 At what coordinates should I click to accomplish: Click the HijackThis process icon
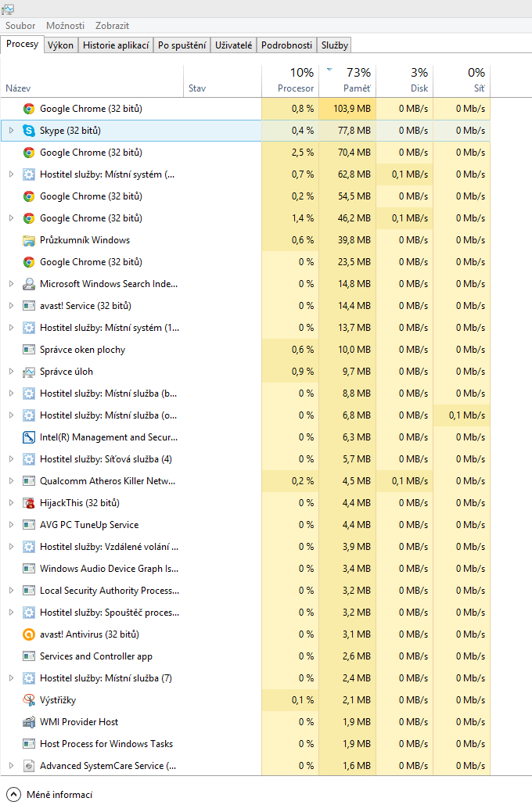(29, 503)
